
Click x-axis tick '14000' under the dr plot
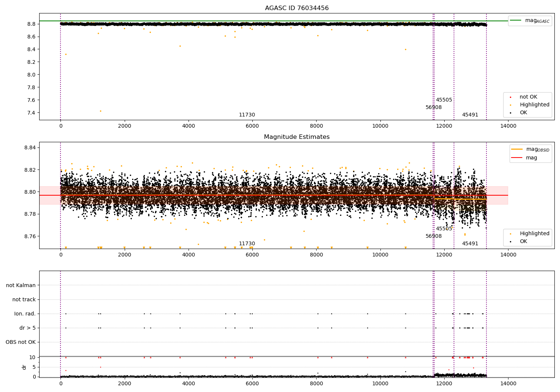click(508, 383)
